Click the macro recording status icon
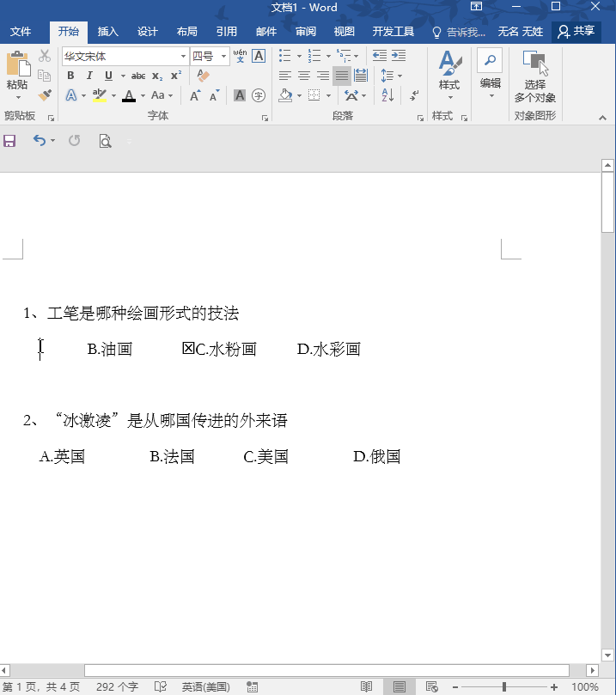 (x=253, y=686)
